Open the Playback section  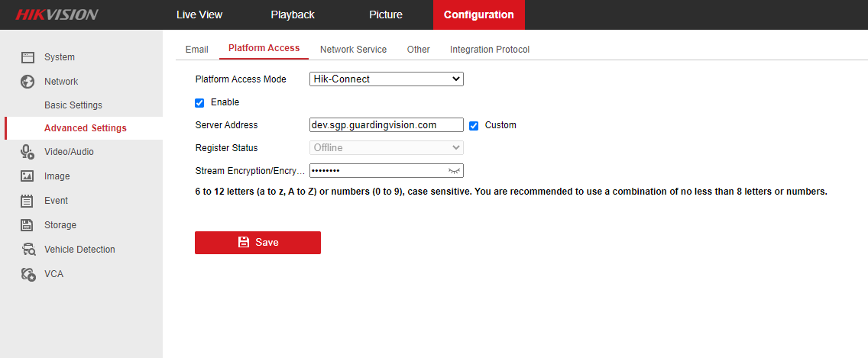click(293, 15)
